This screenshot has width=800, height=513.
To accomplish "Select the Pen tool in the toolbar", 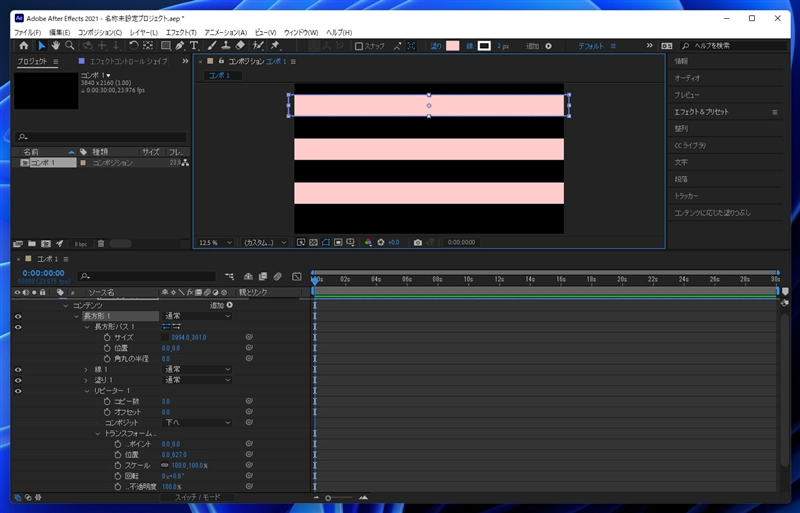I will [x=179, y=46].
